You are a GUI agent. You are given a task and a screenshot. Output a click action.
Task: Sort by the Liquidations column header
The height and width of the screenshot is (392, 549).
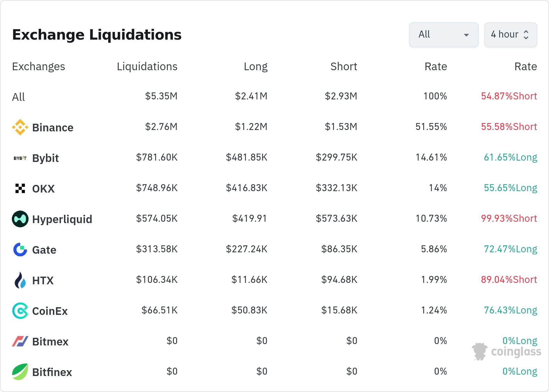tap(147, 66)
